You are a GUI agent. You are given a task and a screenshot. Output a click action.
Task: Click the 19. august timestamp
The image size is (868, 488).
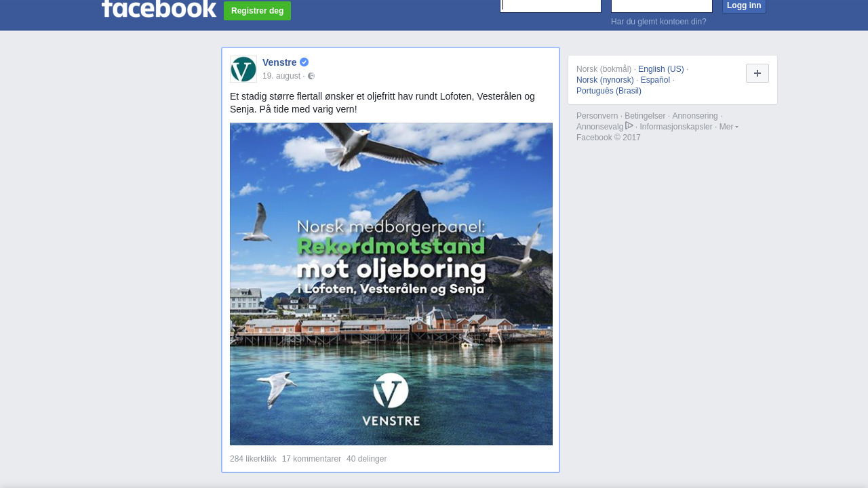coord(281,76)
